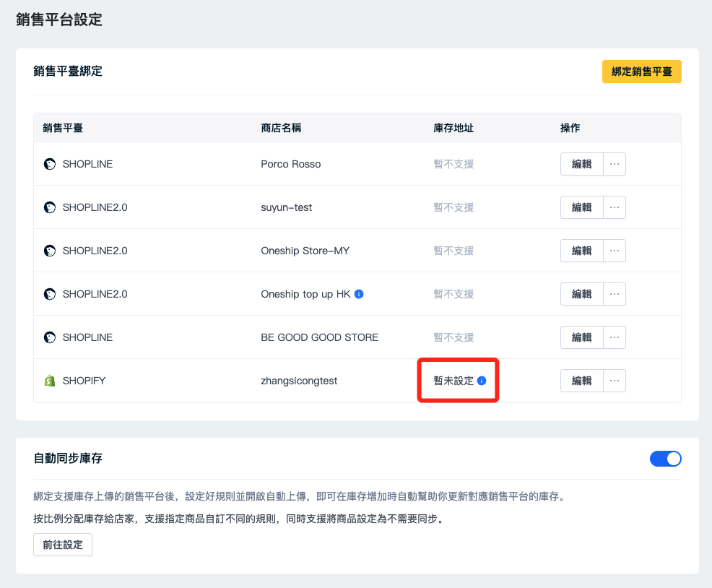Click 編輯 for zhangsicongtest Shopify store
The width and height of the screenshot is (712, 588).
click(582, 381)
